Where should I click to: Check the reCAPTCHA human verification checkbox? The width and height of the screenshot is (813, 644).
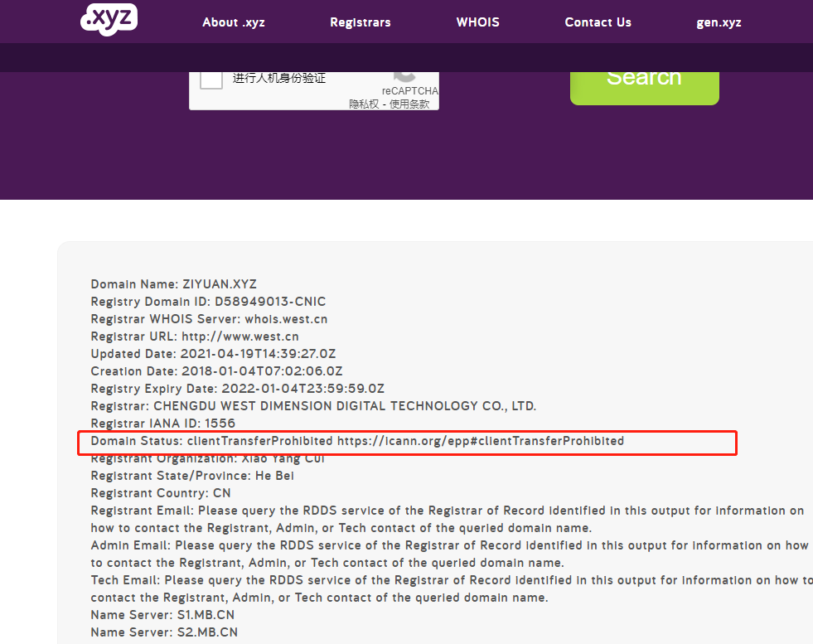pos(211,78)
